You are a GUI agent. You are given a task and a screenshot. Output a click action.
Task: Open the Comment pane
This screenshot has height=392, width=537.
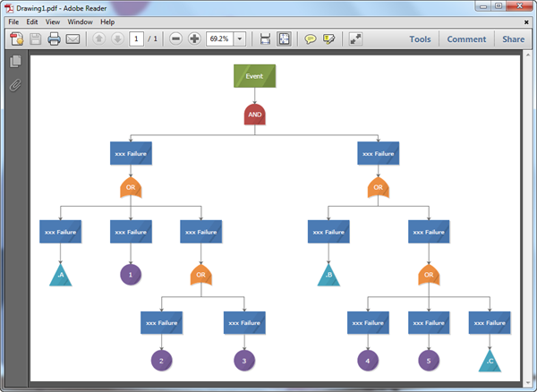point(466,39)
